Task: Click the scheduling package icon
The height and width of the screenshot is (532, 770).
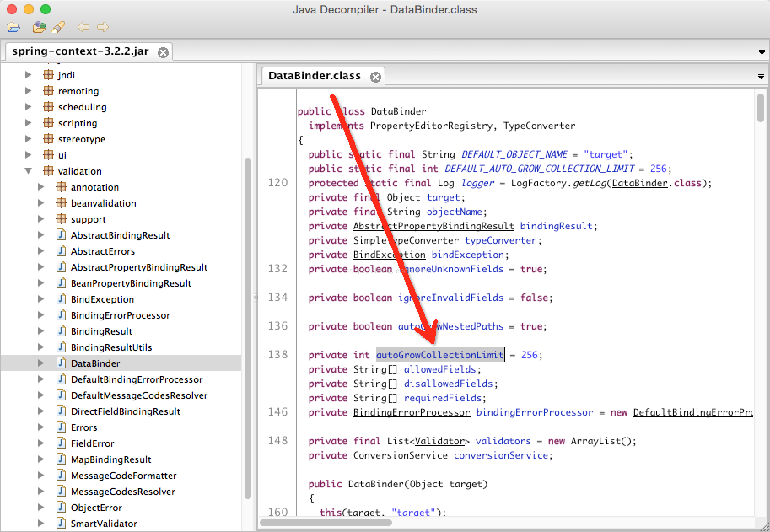Action: click(48, 107)
